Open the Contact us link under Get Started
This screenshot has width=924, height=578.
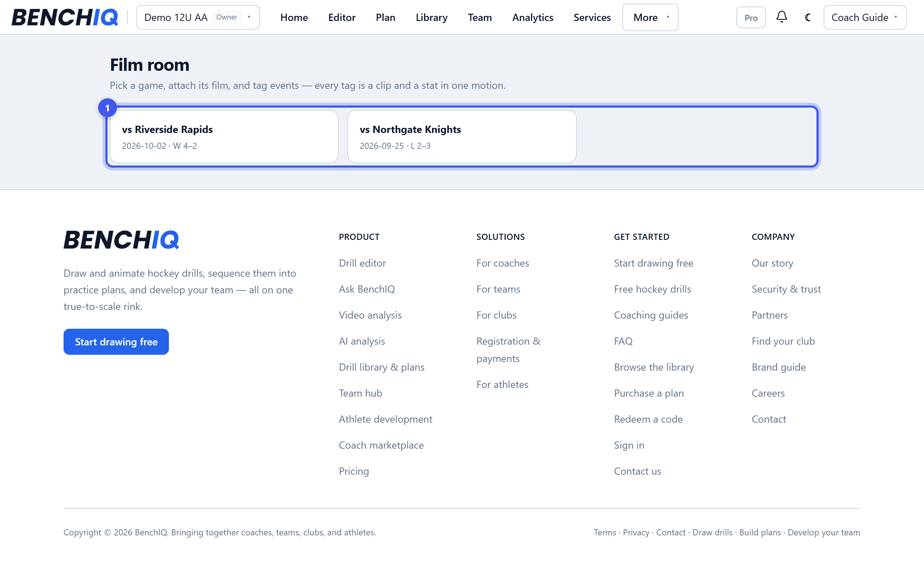click(637, 471)
